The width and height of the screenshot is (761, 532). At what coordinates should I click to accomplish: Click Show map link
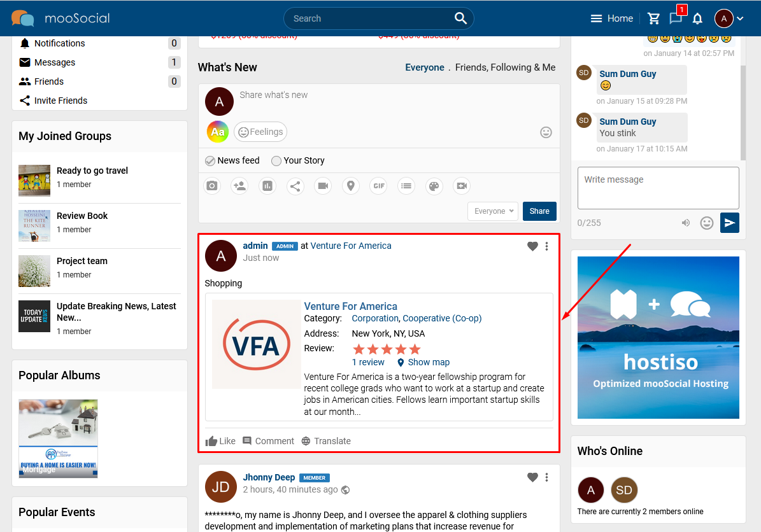point(423,362)
